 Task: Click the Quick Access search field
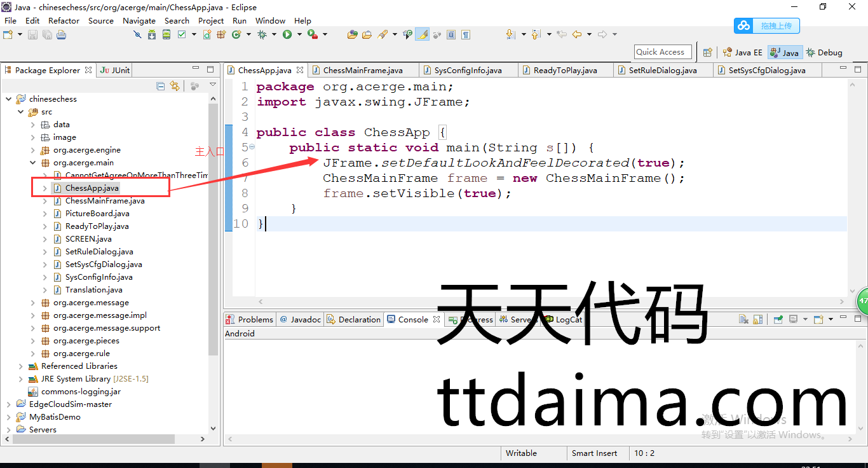pyautogui.click(x=663, y=52)
